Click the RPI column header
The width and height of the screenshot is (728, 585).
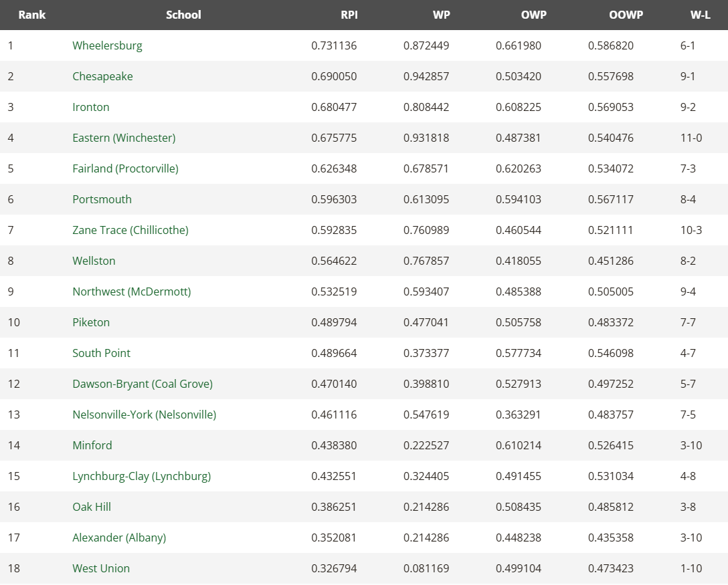pos(349,15)
